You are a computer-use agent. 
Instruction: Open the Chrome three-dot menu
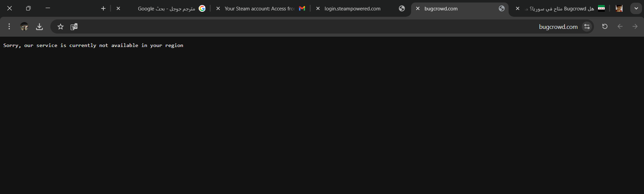coord(9,27)
